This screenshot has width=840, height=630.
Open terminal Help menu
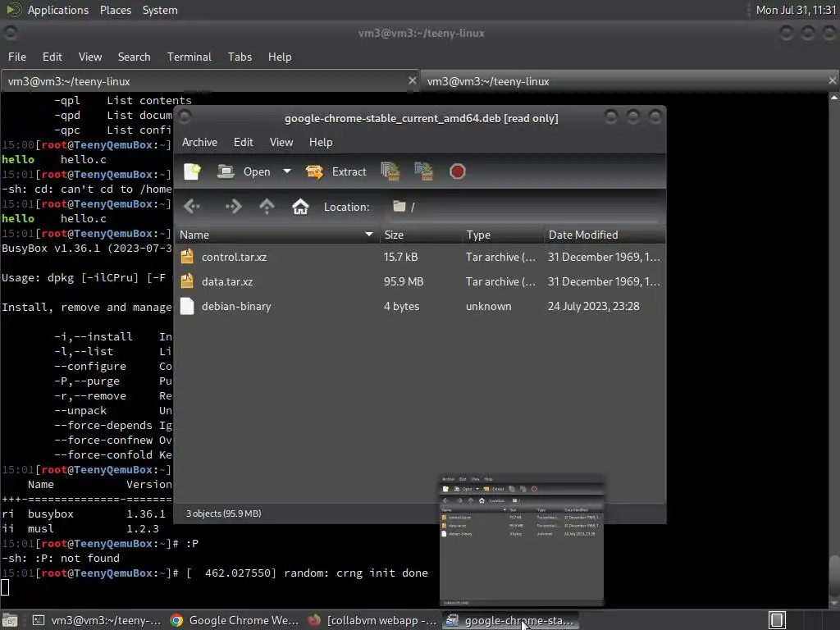[280, 57]
